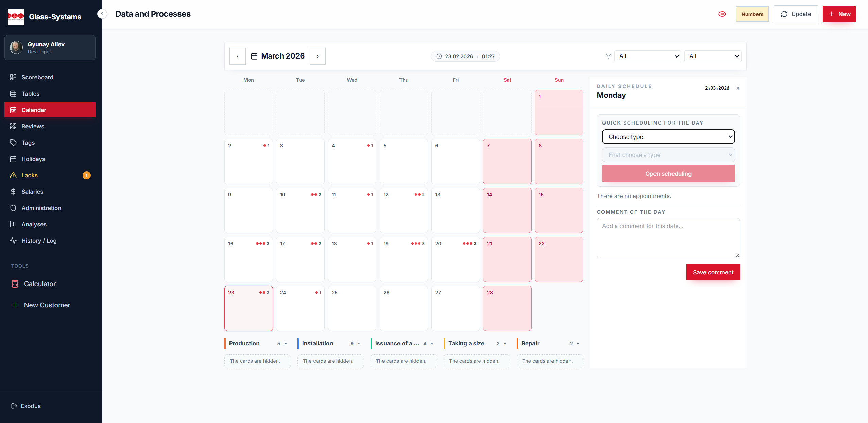Screen dimensions: 868x423
Task: Create a new entry with the New button
Action: (839, 14)
